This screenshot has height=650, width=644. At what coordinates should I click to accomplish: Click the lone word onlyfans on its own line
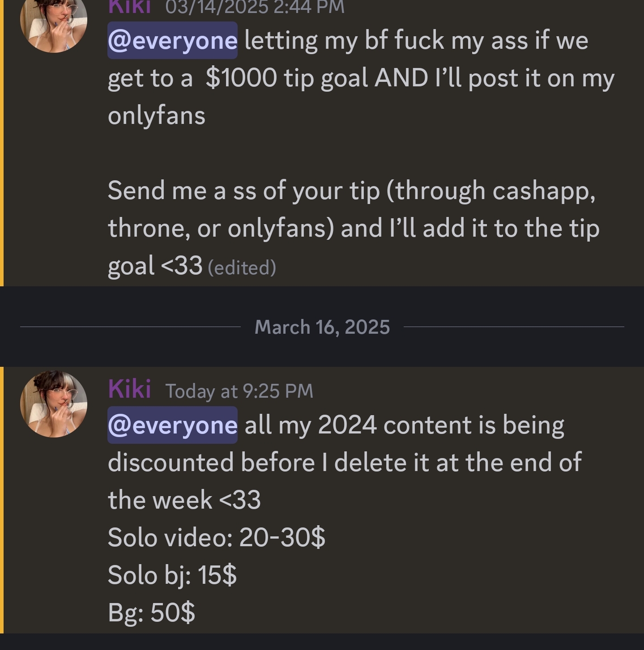[x=156, y=116]
